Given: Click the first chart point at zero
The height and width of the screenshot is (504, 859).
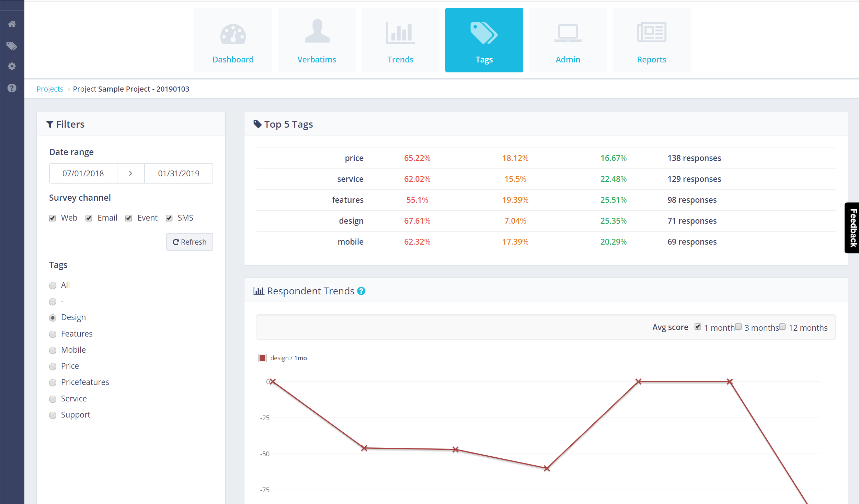Looking at the screenshot, I should 273,382.
